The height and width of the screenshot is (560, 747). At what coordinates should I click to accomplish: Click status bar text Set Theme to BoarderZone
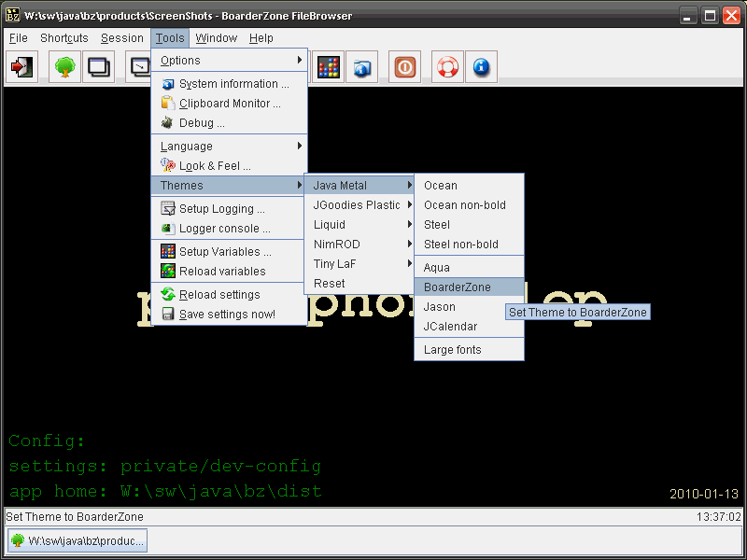pyautogui.click(x=75, y=517)
